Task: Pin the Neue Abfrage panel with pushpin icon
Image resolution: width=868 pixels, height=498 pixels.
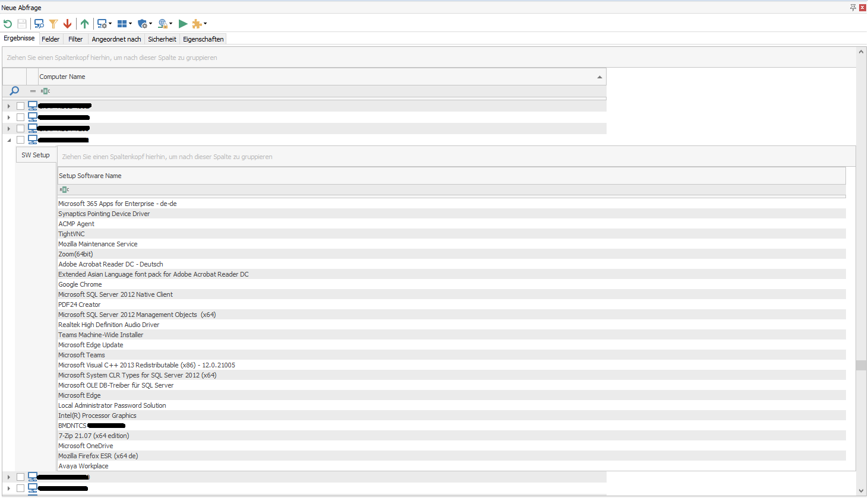Action: (x=853, y=8)
